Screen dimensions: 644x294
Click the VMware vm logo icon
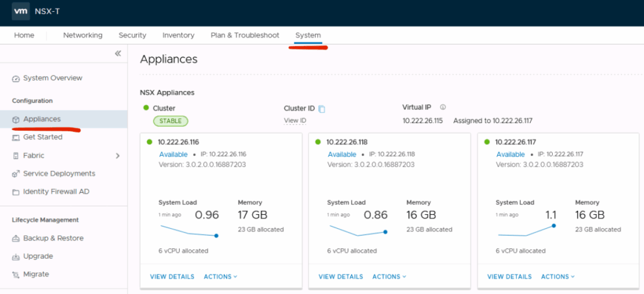[x=21, y=11]
